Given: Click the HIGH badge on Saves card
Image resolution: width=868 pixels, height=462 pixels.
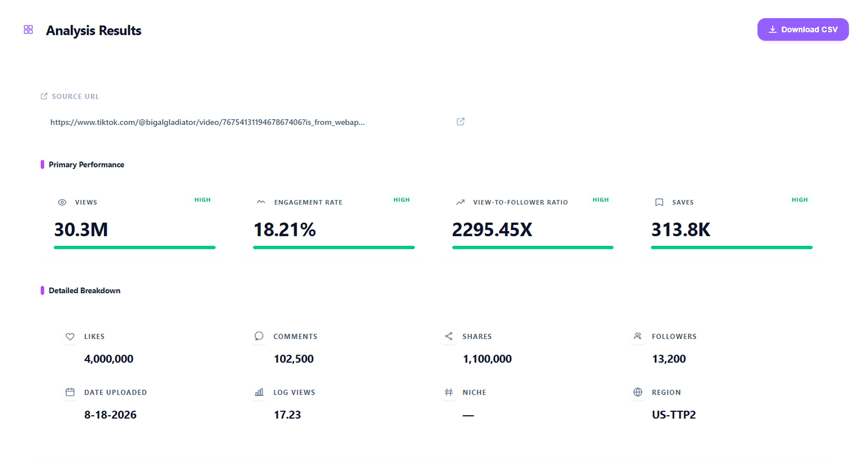Looking at the screenshot, I should point(800,200).
